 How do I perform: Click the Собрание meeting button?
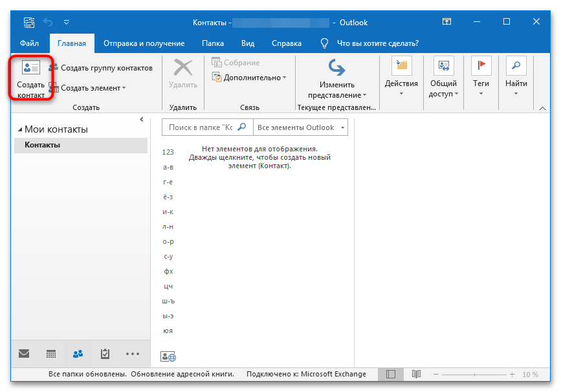click(x=236, y=63)
